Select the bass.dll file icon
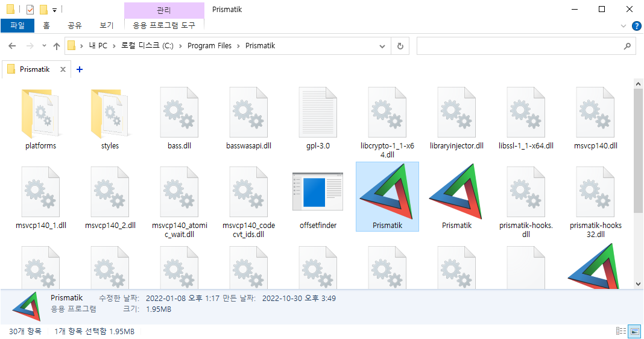 (x=179, y=112)
